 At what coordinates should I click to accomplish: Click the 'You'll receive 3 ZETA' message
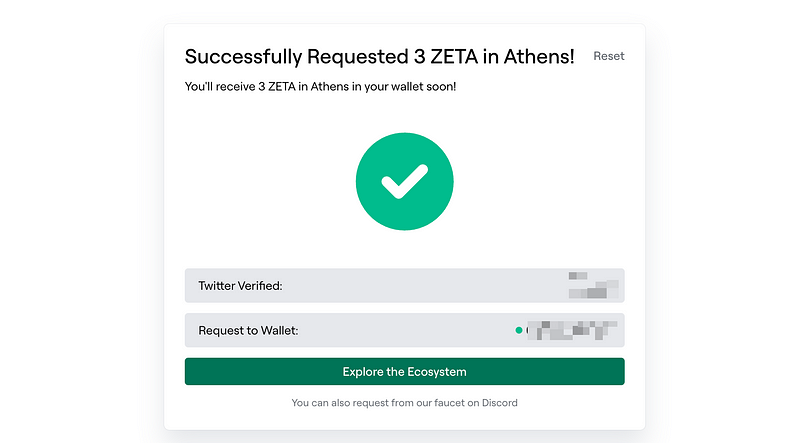point(320,87)
